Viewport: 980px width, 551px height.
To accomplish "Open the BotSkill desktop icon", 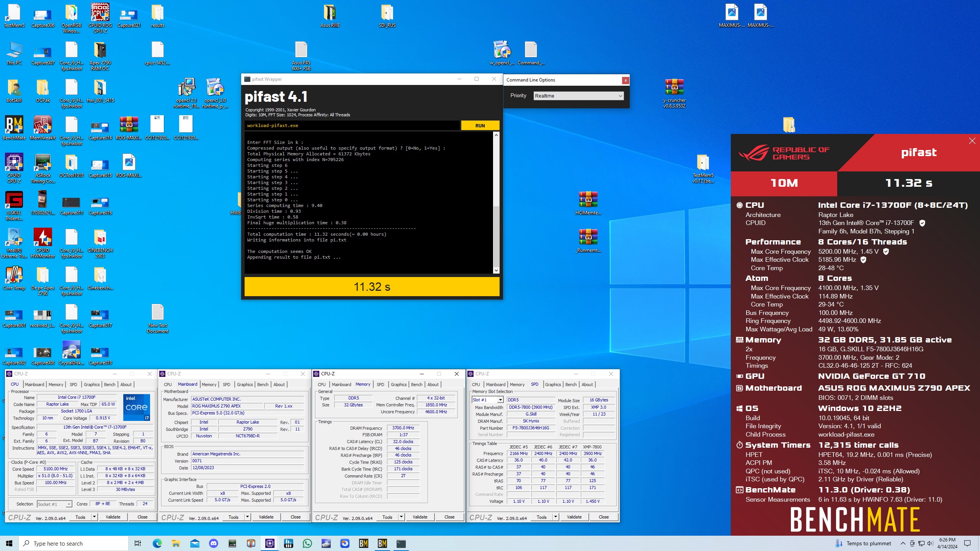I will point(14,91).
